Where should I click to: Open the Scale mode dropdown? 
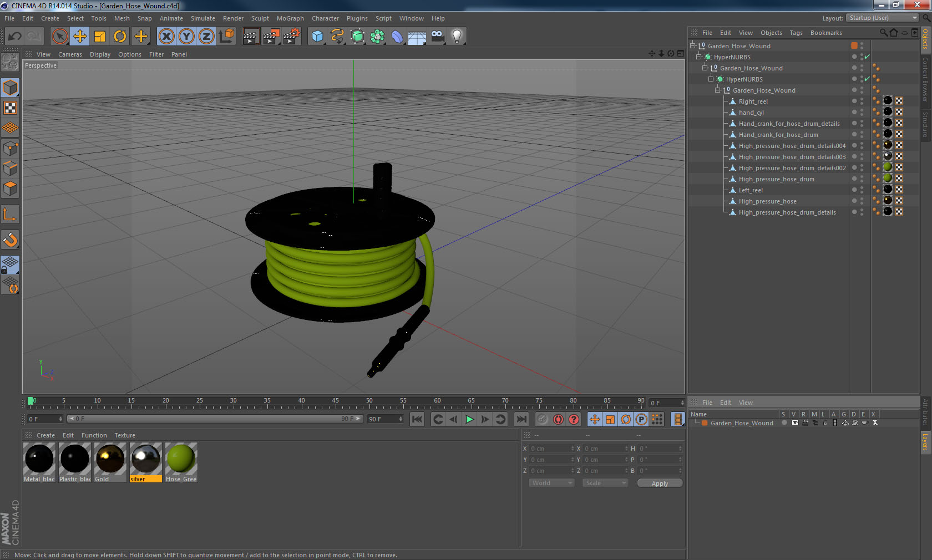click(x=605, y=483)
